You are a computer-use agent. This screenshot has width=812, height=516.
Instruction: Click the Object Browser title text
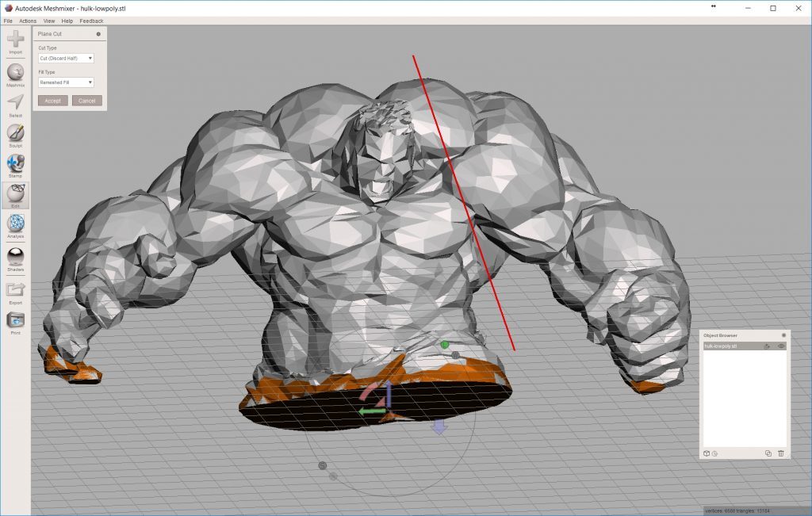tap(720, 335)
